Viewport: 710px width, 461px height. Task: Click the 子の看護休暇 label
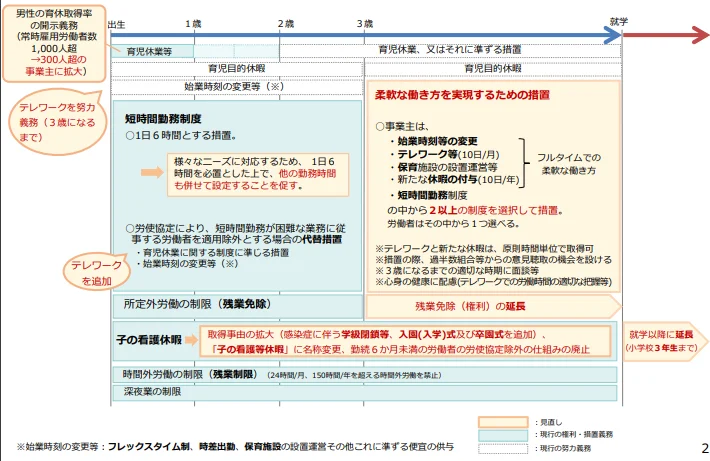click(x=157, y=340)
